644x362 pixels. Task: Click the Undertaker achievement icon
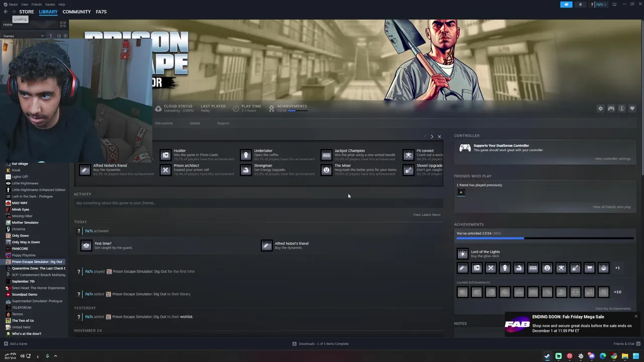point(246,155)
